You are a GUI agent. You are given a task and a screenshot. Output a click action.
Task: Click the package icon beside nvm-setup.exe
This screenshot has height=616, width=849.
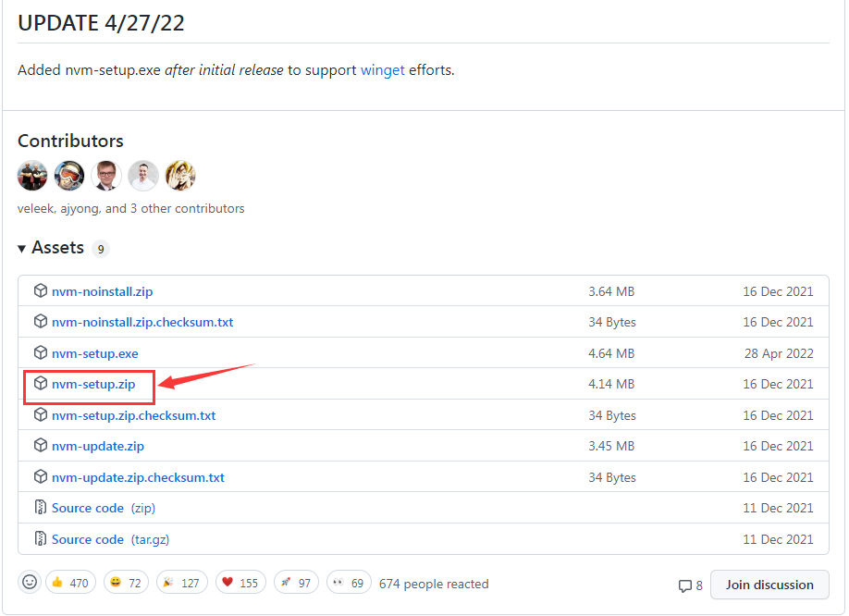[x=41, y=353]
